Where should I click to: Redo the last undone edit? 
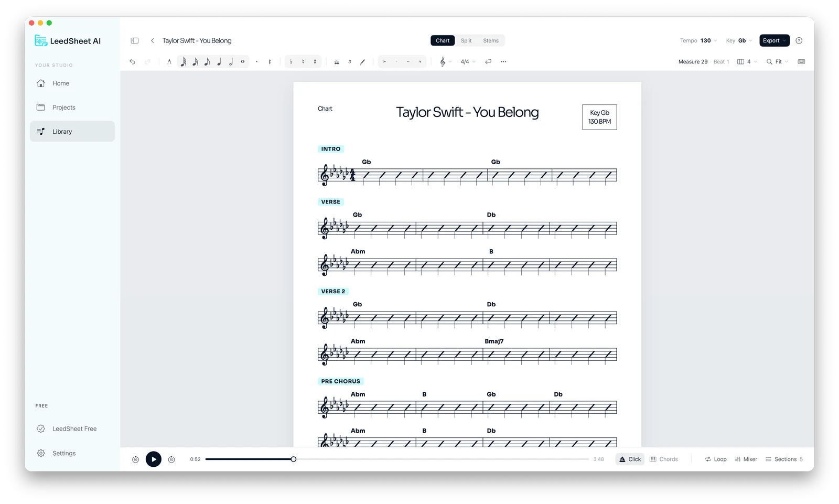(x=147, y=62)
